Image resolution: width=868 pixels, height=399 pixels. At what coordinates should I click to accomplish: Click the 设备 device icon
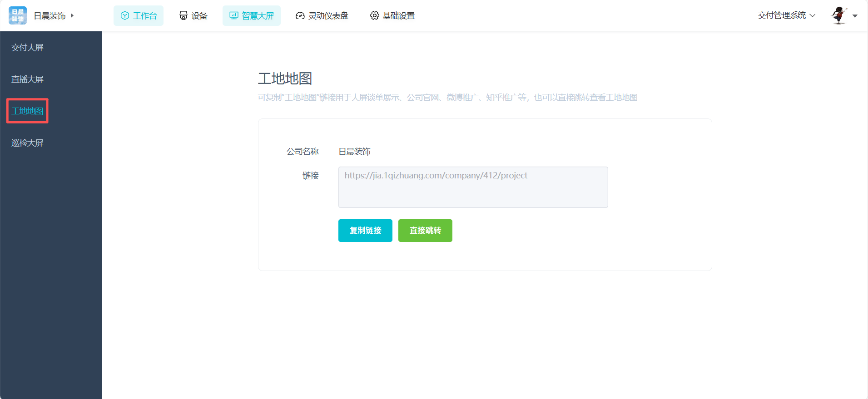184,16
